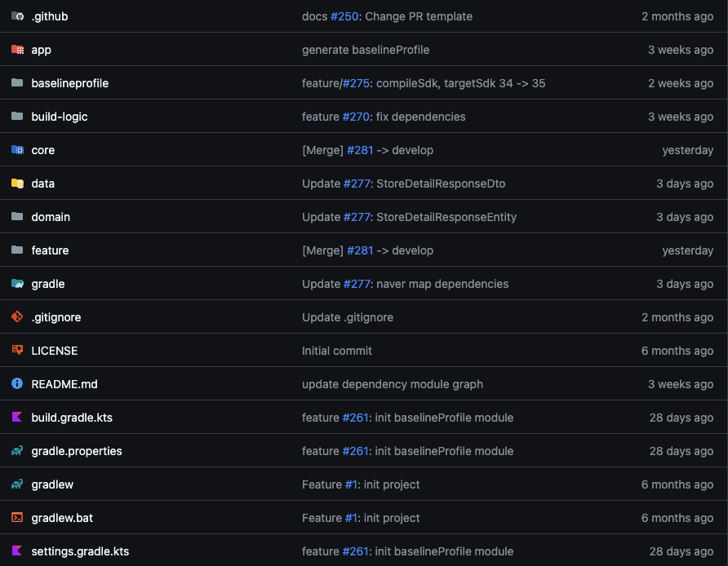Open the gradle folder
Image resolution: width=728 pixels, height=566 pixels.
tap(48, 284)
